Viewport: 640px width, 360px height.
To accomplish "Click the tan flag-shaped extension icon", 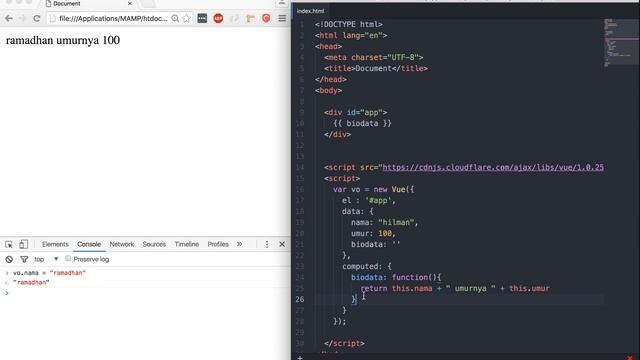I will [250, 18].
